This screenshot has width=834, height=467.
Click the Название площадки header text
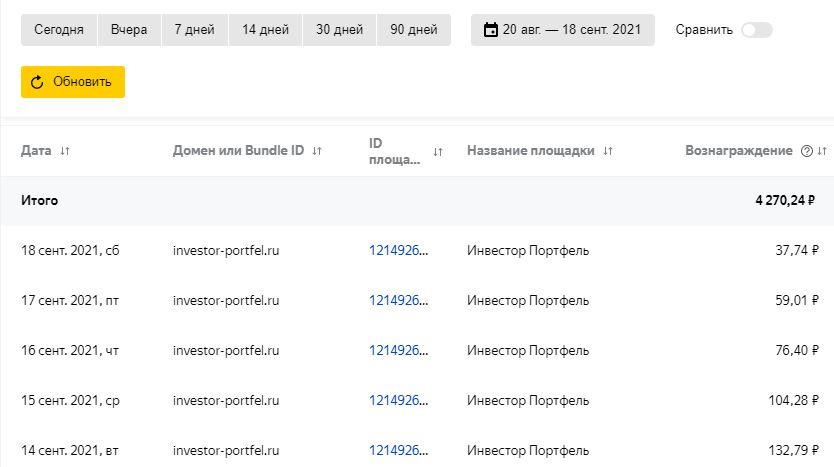pyautogui.click(x=531, y=151)
